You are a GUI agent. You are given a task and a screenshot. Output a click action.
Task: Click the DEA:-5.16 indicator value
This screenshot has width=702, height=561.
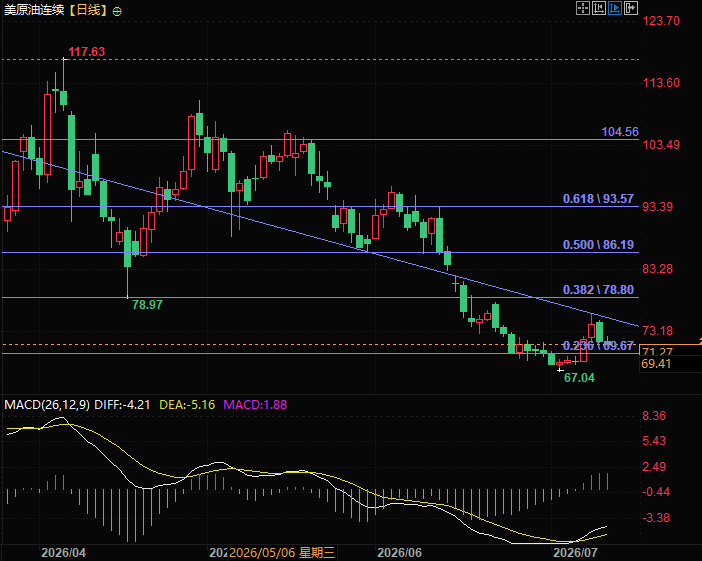(x=187, y=405)
